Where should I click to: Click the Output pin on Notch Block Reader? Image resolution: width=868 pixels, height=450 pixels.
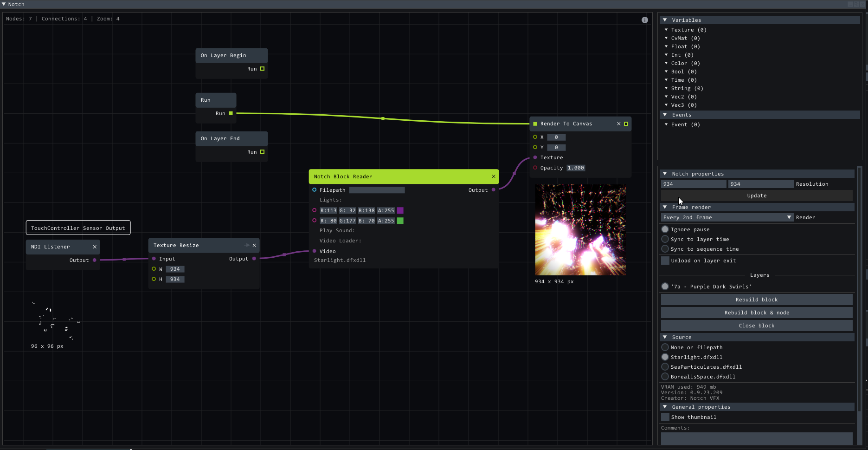pyautogui.click(x=493, y=190)
